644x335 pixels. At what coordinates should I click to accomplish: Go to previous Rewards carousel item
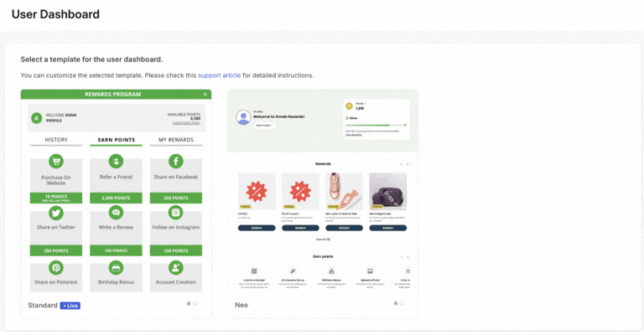point(402,164)
